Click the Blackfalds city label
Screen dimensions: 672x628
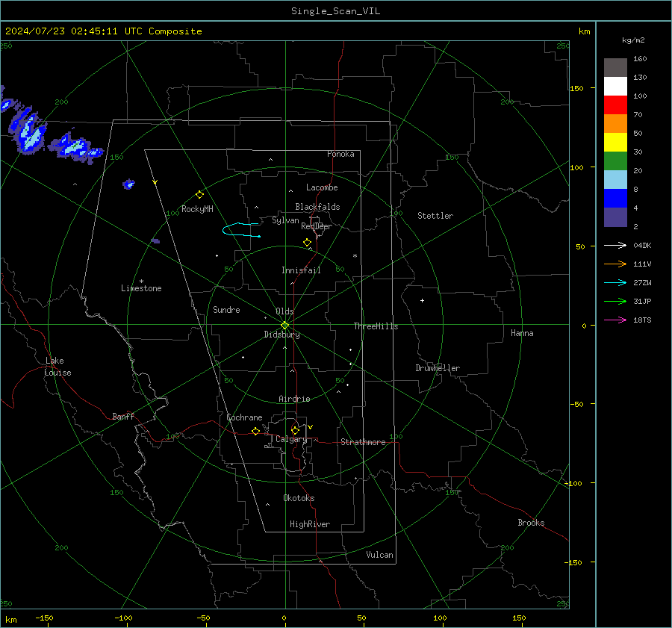[x=317, y=207]
